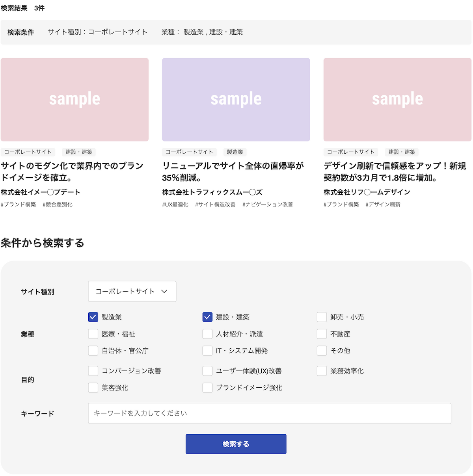Open article リニューアルでサイト全体の直帰率が35%削減。
This screenshot has width=473, height=476.
point(233,172)
